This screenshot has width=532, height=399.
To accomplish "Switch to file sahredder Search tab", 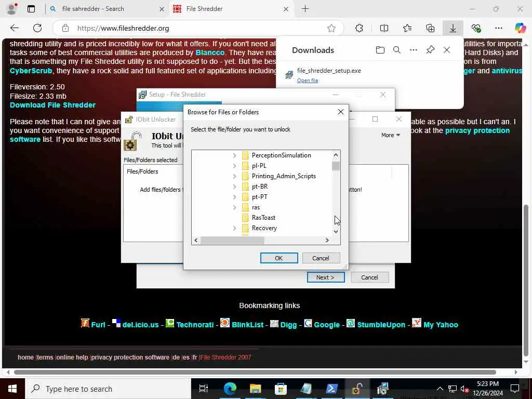I will [x=106, y=9].
